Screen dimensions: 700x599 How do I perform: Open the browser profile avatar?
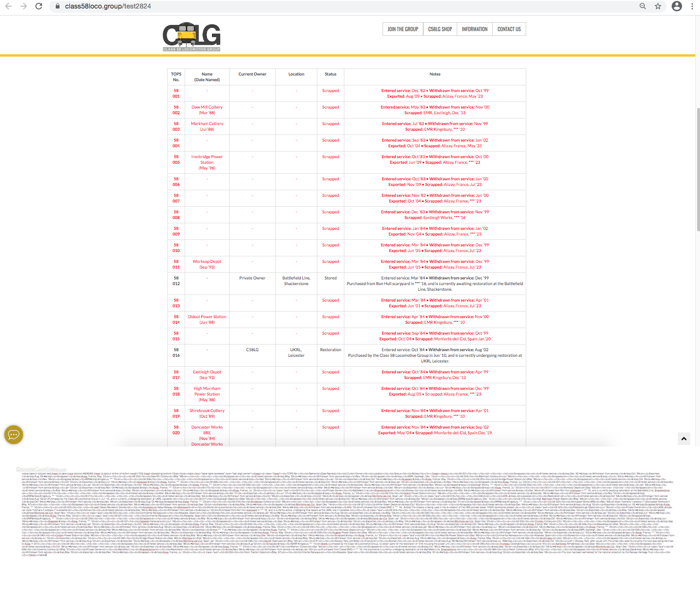(677, 6)
